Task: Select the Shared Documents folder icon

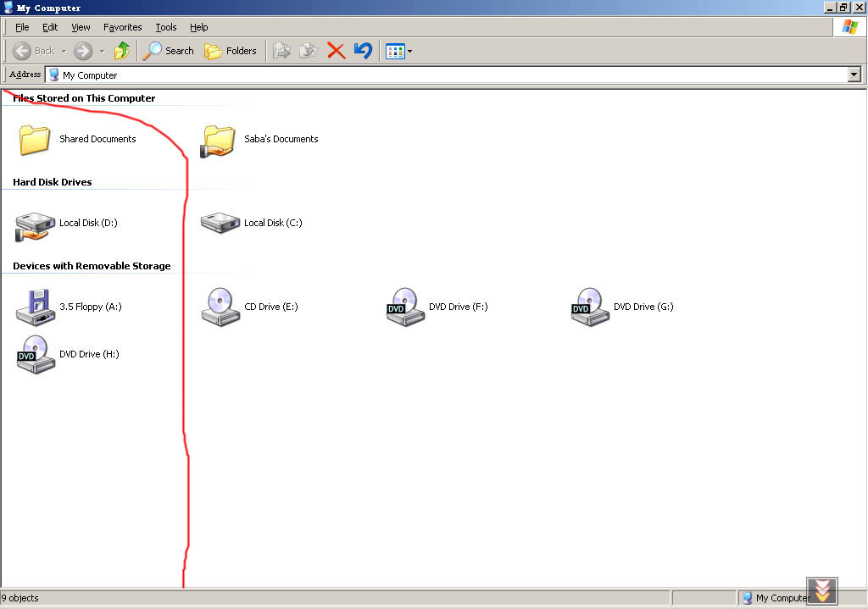Action: [35, 140]
